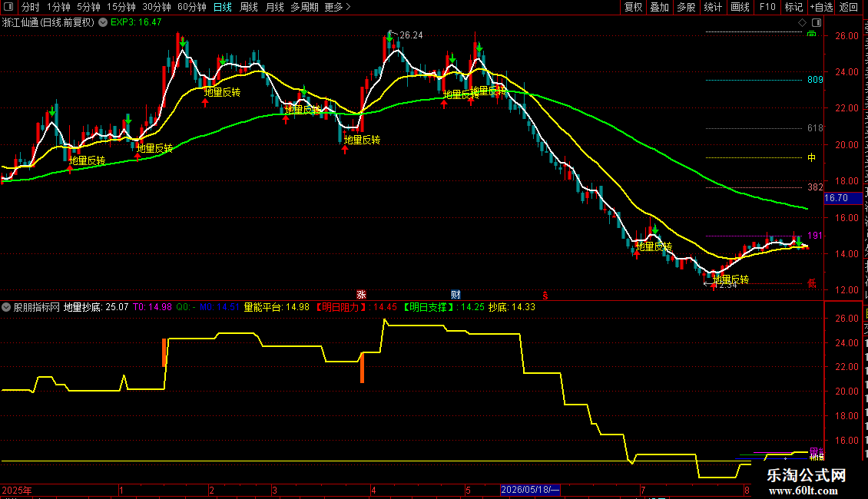Add stock via +自选 button

tap(821, 7)
